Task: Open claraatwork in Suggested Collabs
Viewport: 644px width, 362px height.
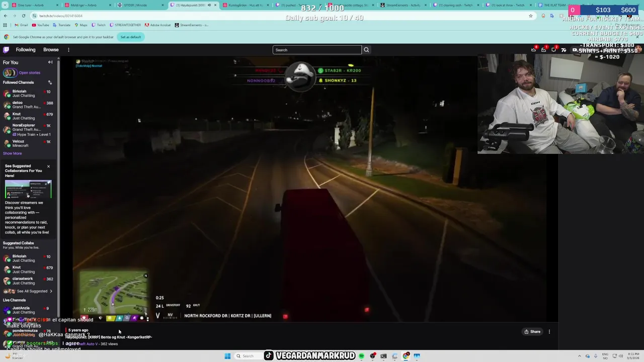Action: [28, 281]
